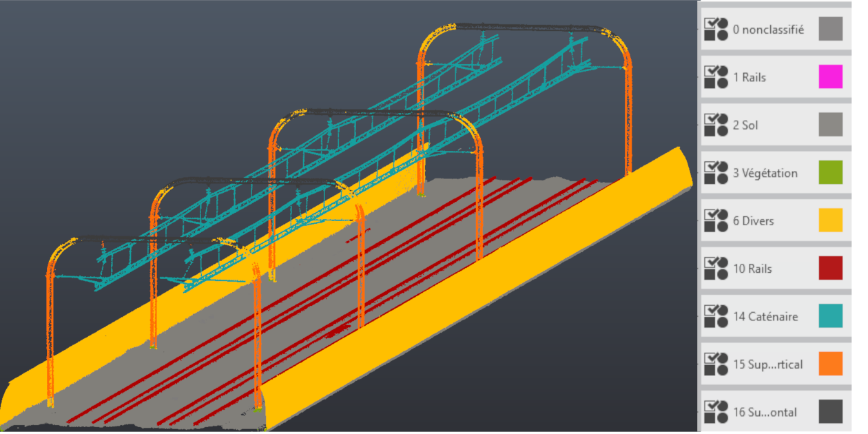Click the grey '2 Sol' color swatch
Image resolution: width=868 pixels, height=434 pixels.
tap(830, 125)
